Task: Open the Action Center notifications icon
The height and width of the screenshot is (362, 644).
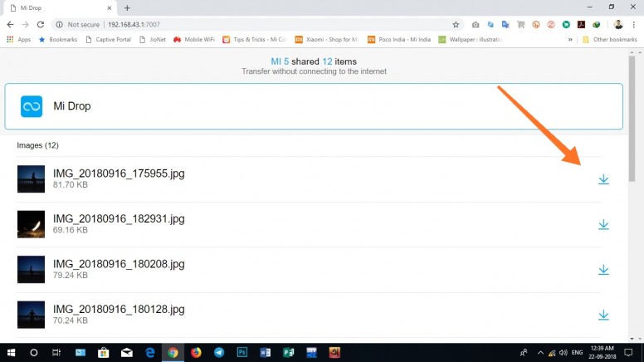Action: click(x=628, y=353)
